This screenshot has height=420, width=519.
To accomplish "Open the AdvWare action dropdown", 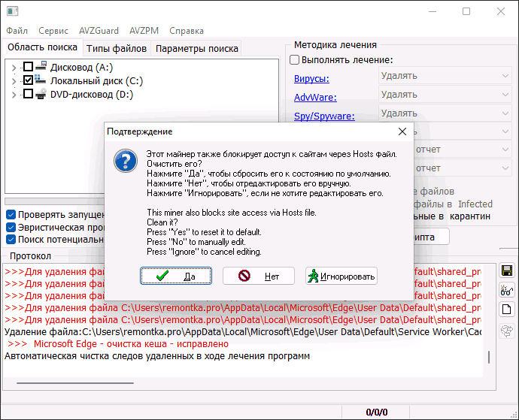I will click(445, 95).
